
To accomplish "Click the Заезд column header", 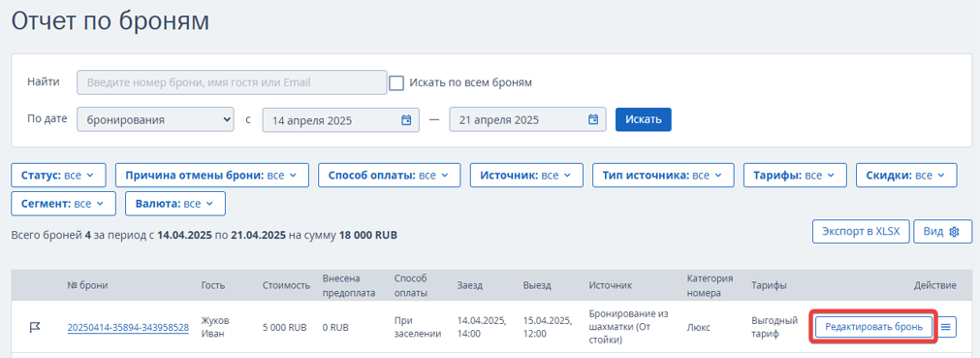I will [x=469, y=285].
